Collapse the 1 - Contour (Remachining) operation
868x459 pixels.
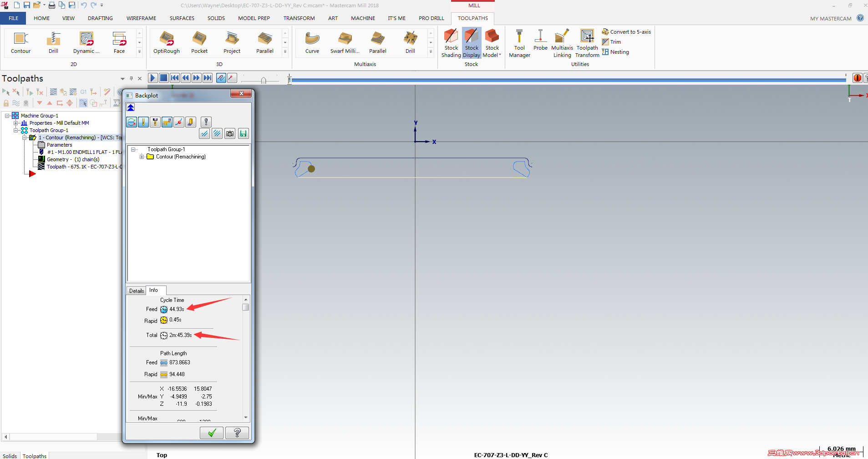tap(25, 138)
